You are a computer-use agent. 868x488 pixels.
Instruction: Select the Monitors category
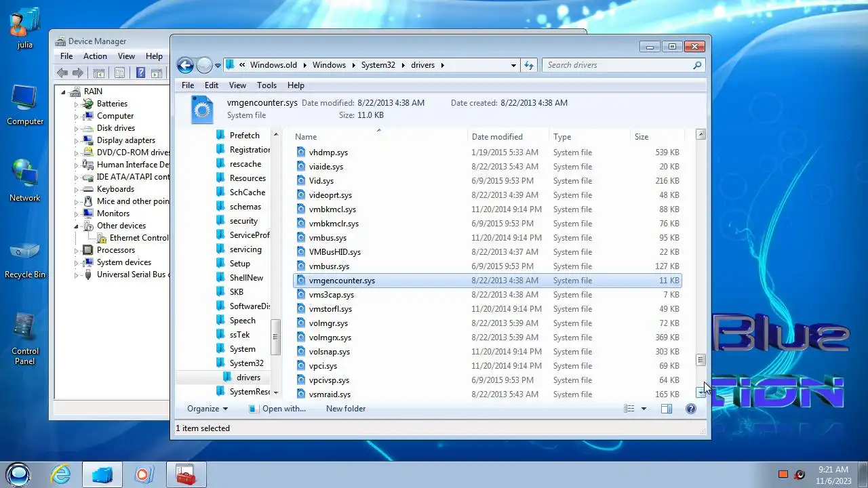(113, 213)
